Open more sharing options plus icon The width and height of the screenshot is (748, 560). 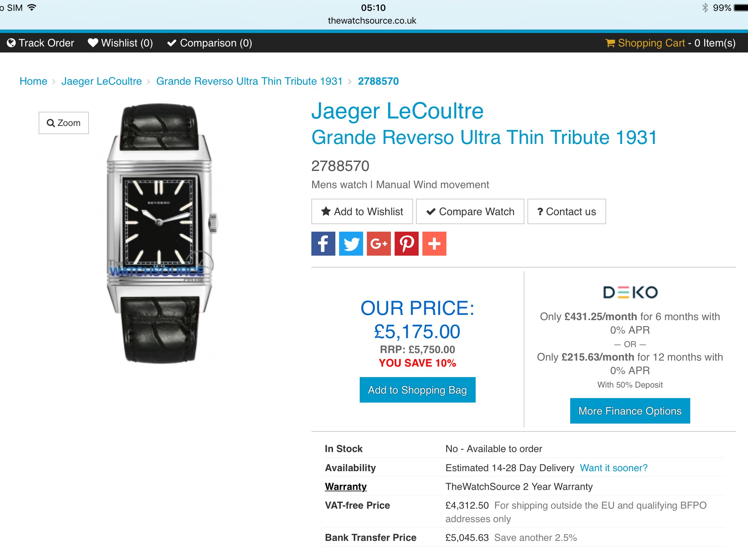tap(434, 244)
